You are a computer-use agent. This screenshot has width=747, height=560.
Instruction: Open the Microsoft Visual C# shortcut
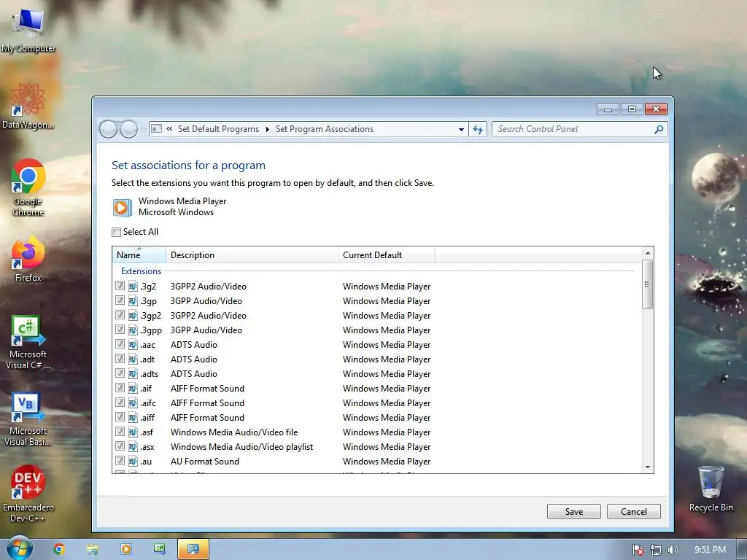pos(28,341)
